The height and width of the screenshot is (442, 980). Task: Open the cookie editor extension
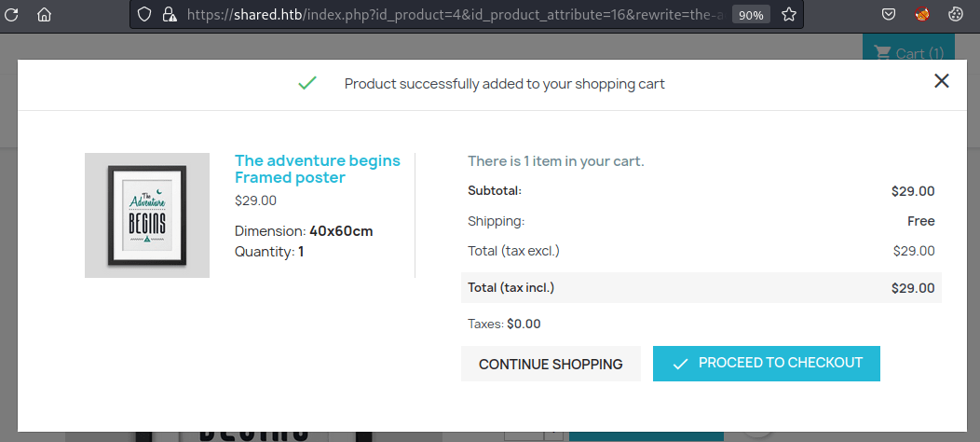[x=955, y=14]
